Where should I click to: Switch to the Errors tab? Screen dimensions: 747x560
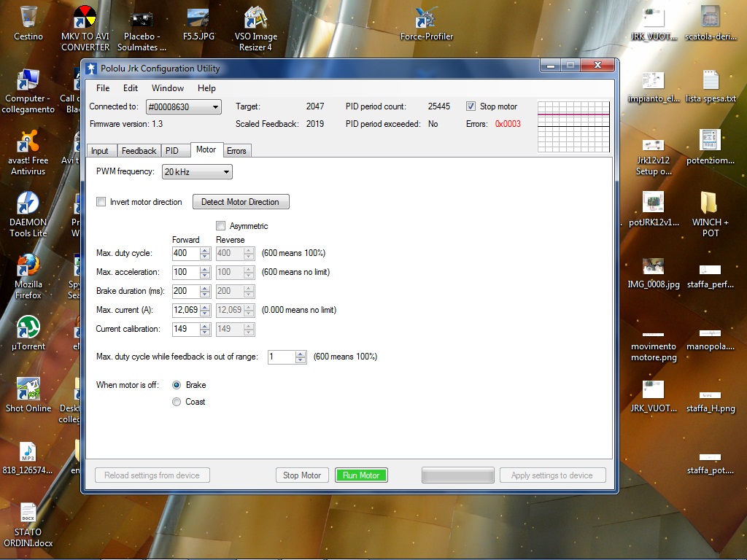(x=236, y=151)
